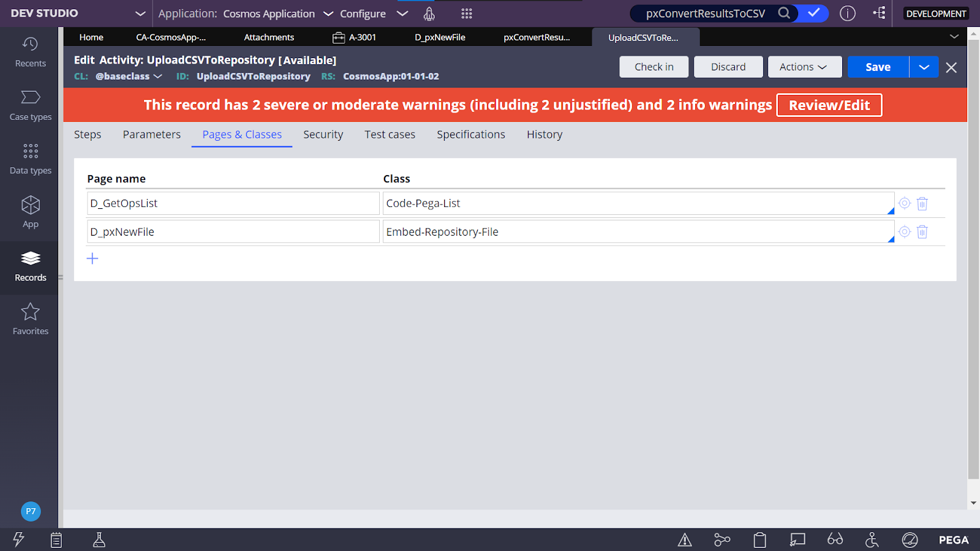Open the App explorer
This screenshot has height=551, width=980.
[30, 212]
